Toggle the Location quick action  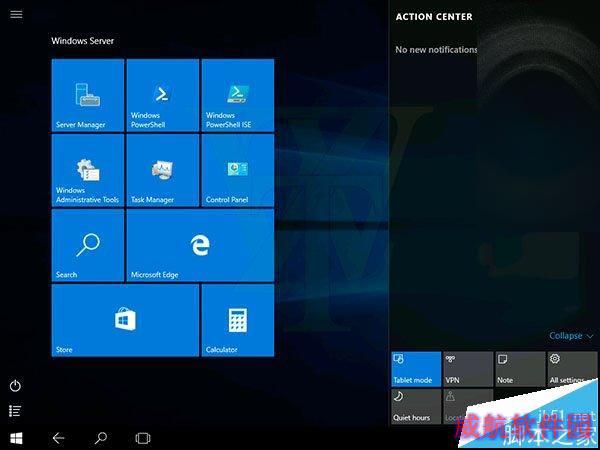pos(468,407)
